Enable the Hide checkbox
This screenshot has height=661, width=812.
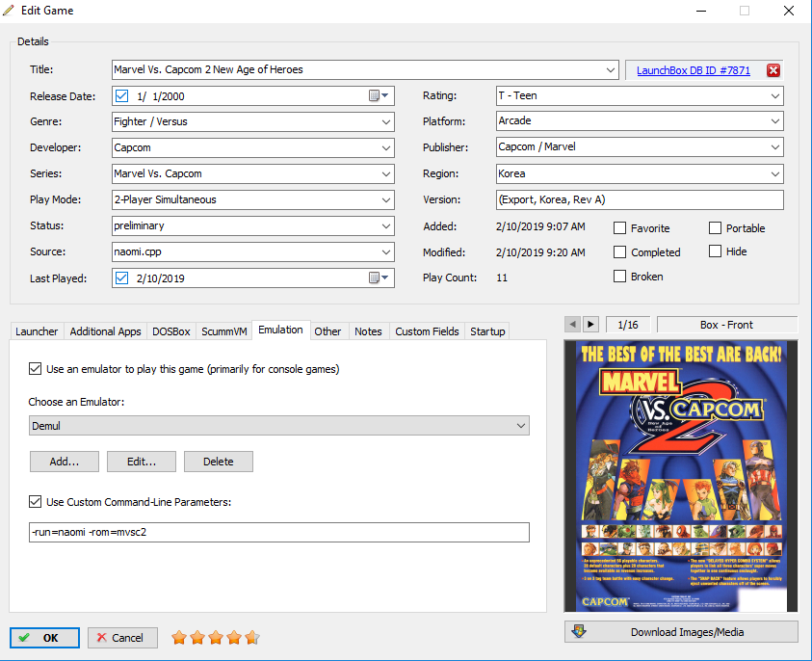715,251
